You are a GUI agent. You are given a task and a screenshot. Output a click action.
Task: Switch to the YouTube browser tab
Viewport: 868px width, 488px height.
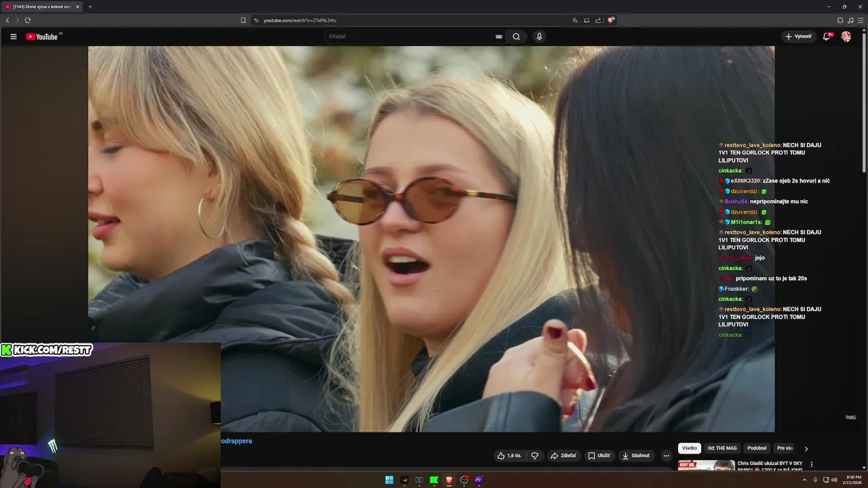point(42,7)
